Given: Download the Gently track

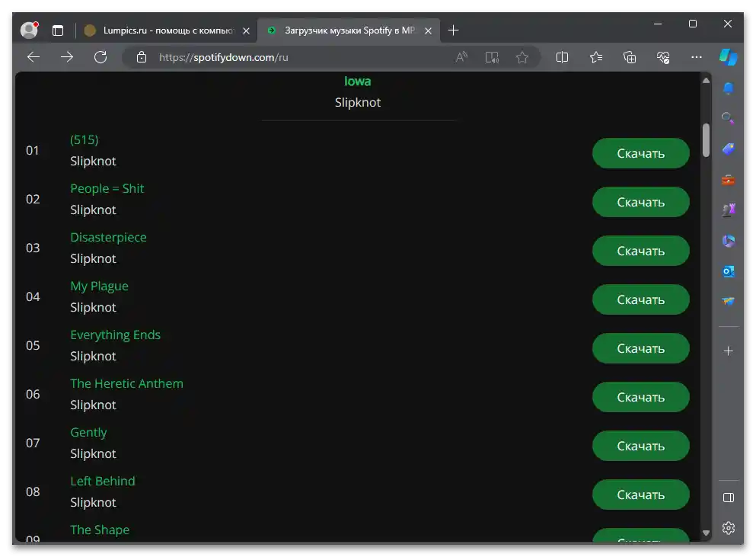Looking at the screenshot, I should click(x=641, y=446).
